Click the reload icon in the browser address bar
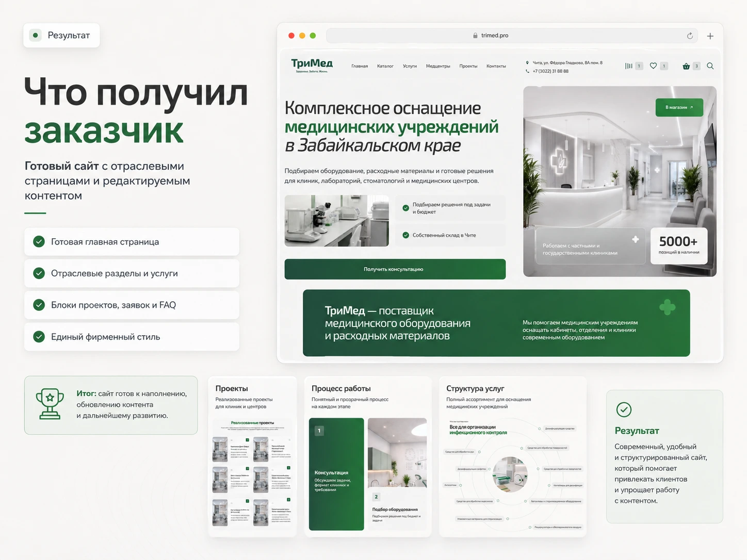Viewport: 747px width, 560px height. coord(690,36)
